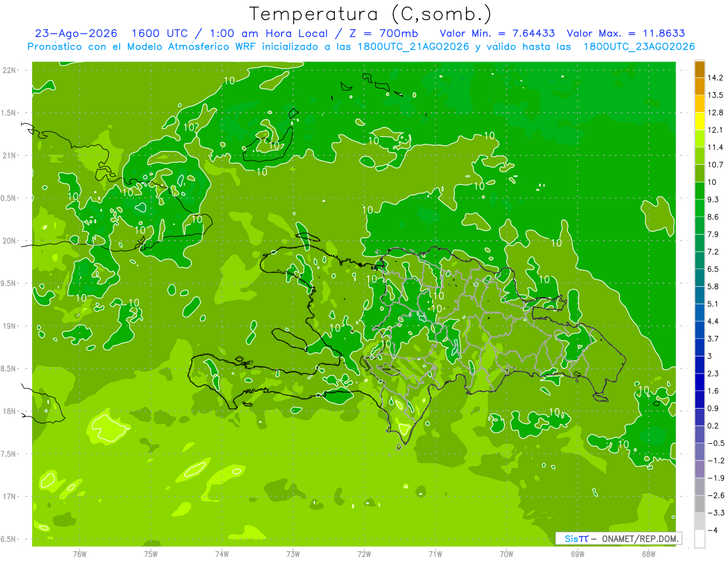Click the '76W' longitude label
728x562 pixels.
pos(79,554)
